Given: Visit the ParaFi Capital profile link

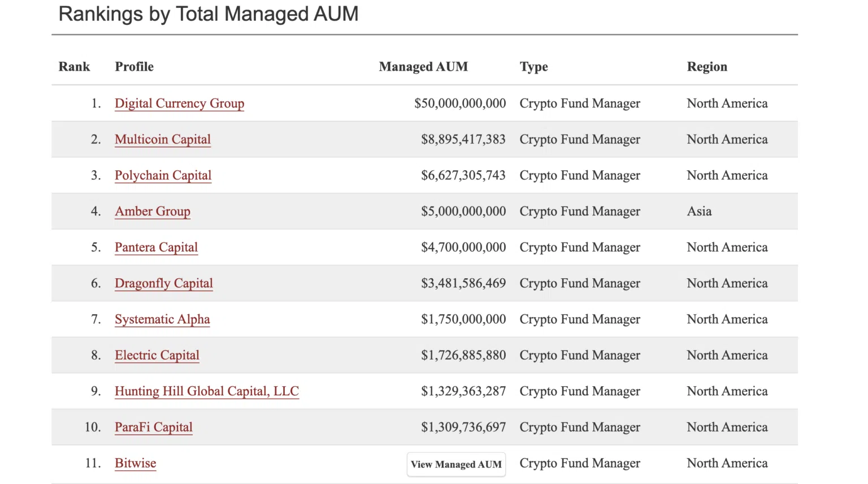Looking at the screenshot, I should click(x=154, y=427).
